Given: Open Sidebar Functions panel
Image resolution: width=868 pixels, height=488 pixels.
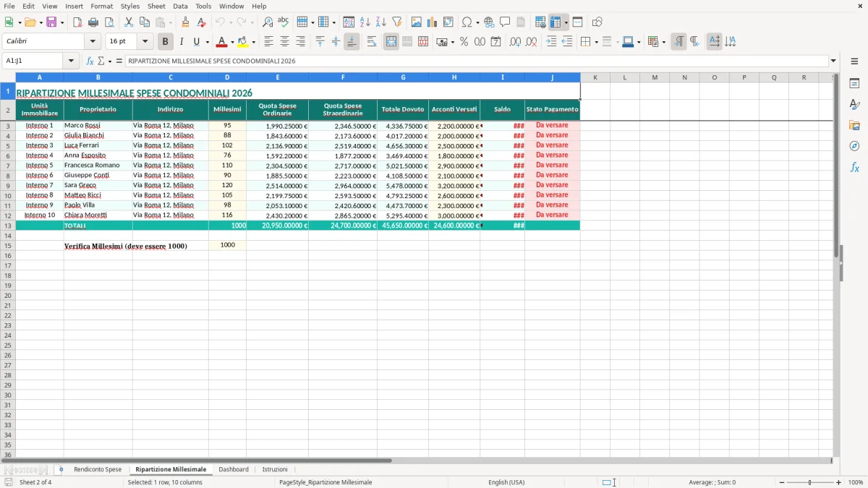Looking at the screenshot, I should point(854,167).
